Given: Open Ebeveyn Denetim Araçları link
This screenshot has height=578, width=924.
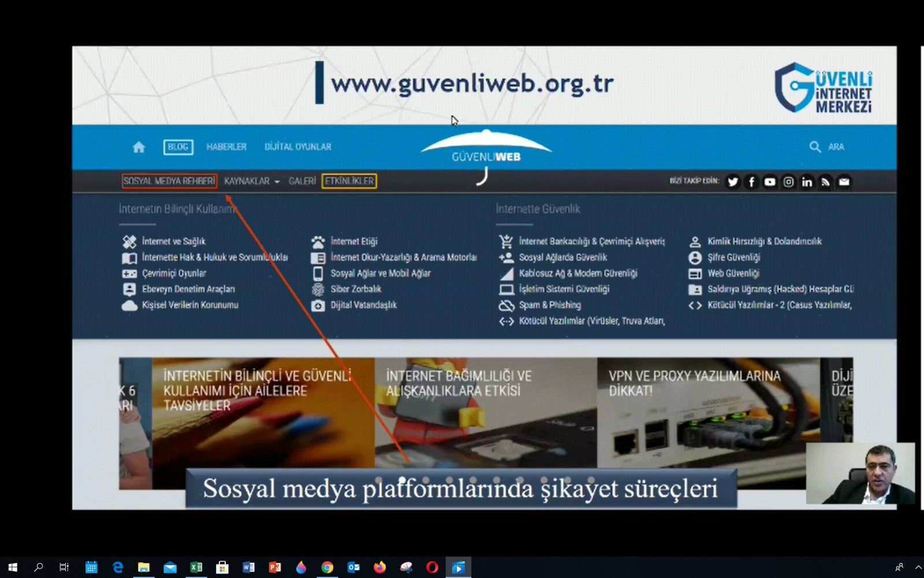Looking at the screenshot, I should pos(188,289).
